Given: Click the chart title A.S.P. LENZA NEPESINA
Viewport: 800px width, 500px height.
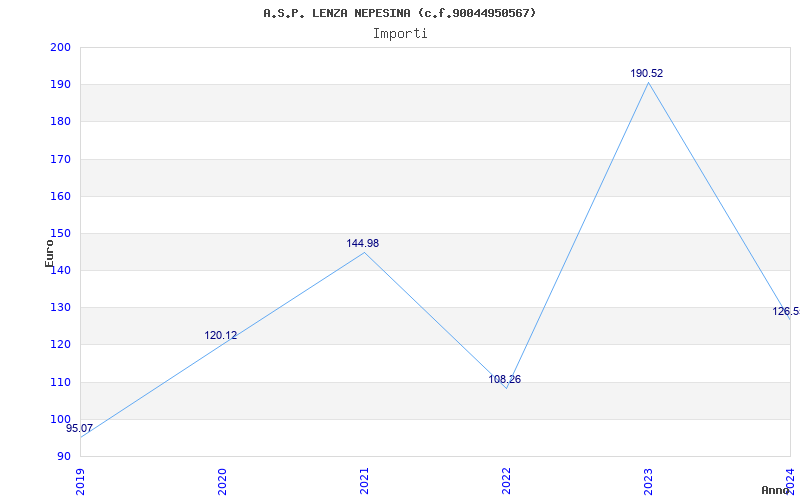Looking at the screenshot, I should (x=399, y=13).
